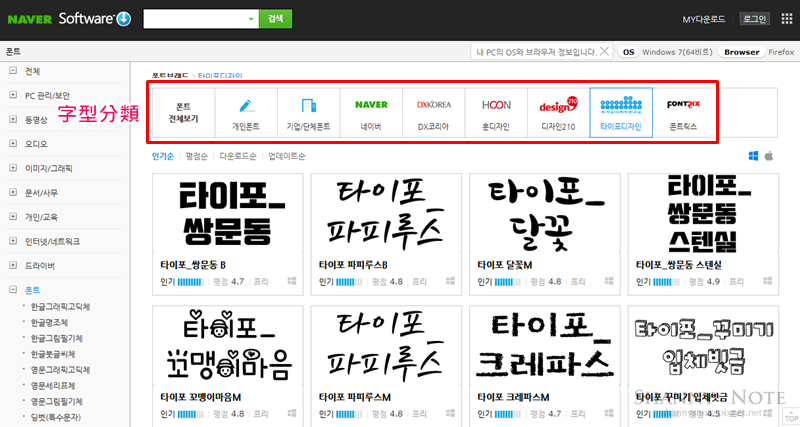
Task: Select the 개인폰트 pencil icon category
Action: pyautogui.click(x=246, y=113)
